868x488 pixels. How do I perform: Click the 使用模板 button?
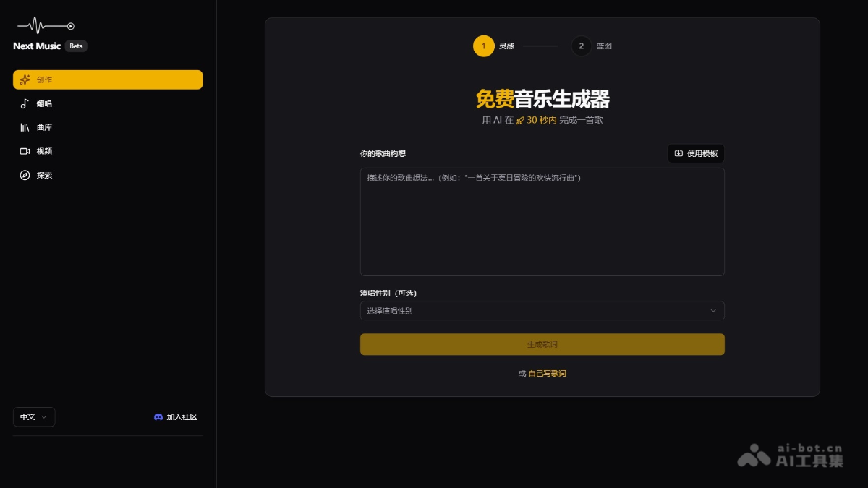click(x=696, y=153)
